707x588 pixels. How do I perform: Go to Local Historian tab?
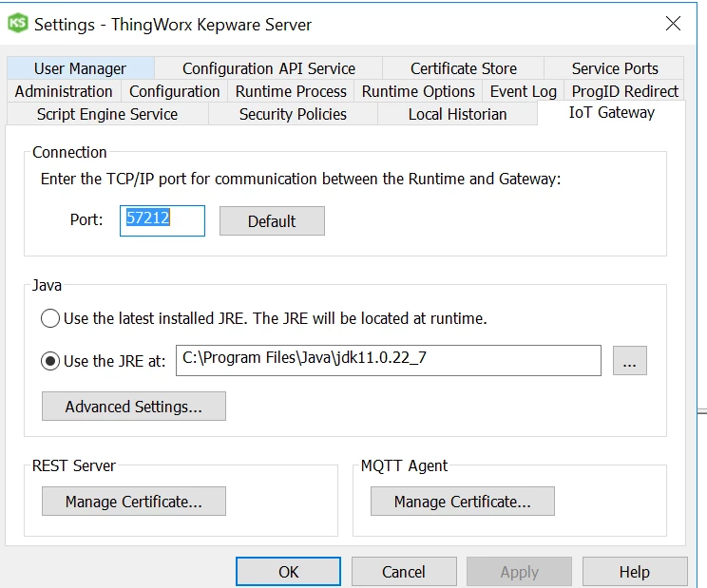458,114
